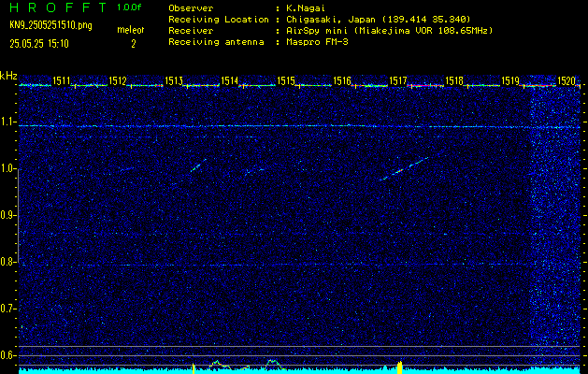Click the kHz axis unit label
Viewport: 588px width, 374px height.
pyautogui.click(x=8, y=77)
